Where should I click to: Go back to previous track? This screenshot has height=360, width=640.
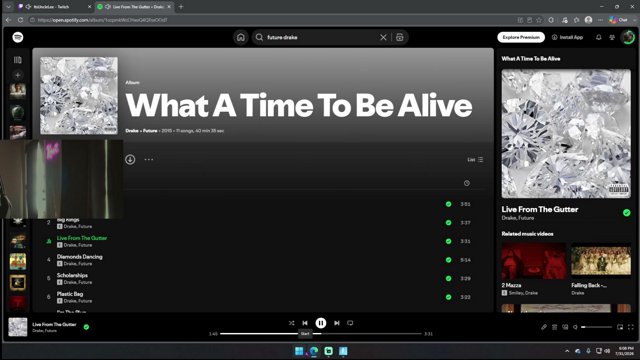pos(305,323)
